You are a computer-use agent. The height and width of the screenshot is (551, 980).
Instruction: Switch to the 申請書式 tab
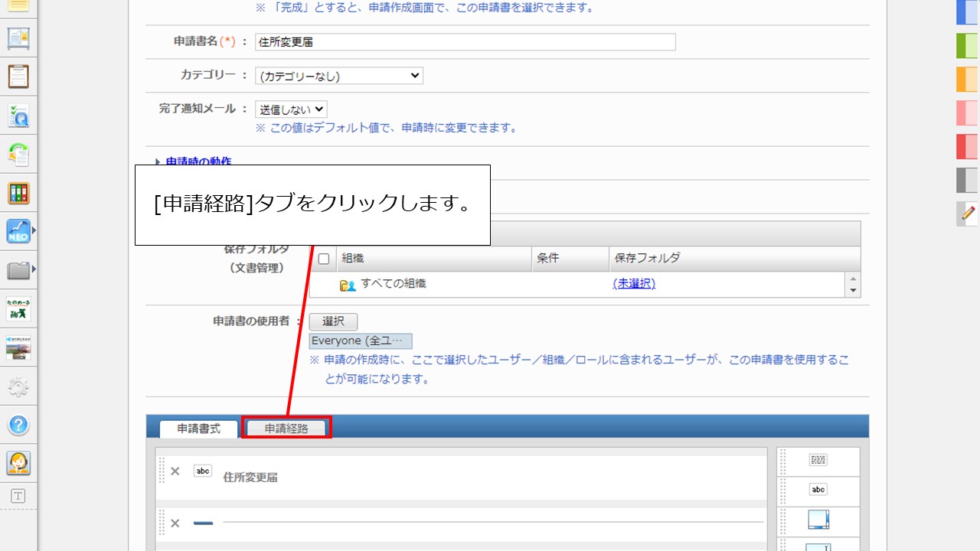coord(198,429)
